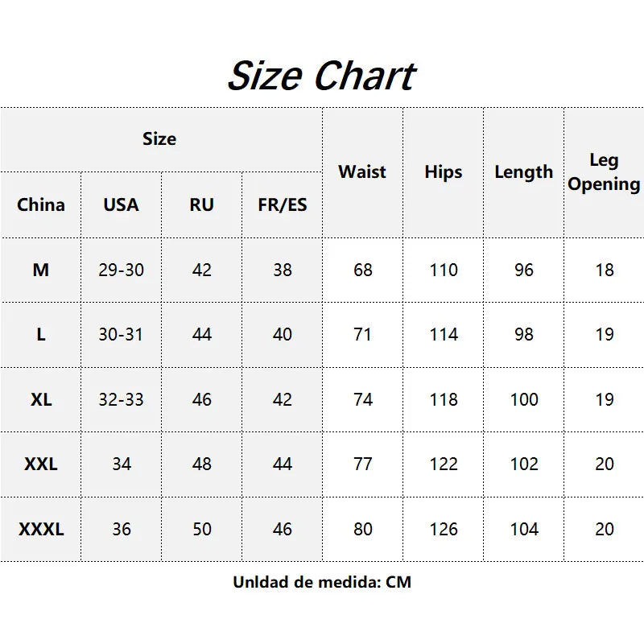Select the merged Size group header

[x=162, y=139]
